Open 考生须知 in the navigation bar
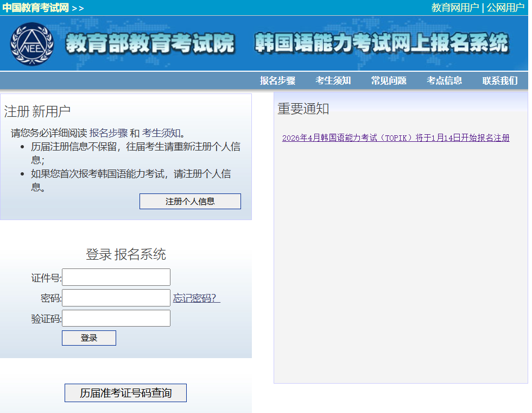This screenshot has height=413, width=532. [333, 80]
